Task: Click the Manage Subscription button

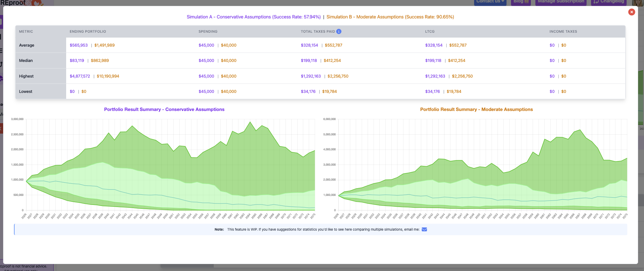Action: pos(560,2)
